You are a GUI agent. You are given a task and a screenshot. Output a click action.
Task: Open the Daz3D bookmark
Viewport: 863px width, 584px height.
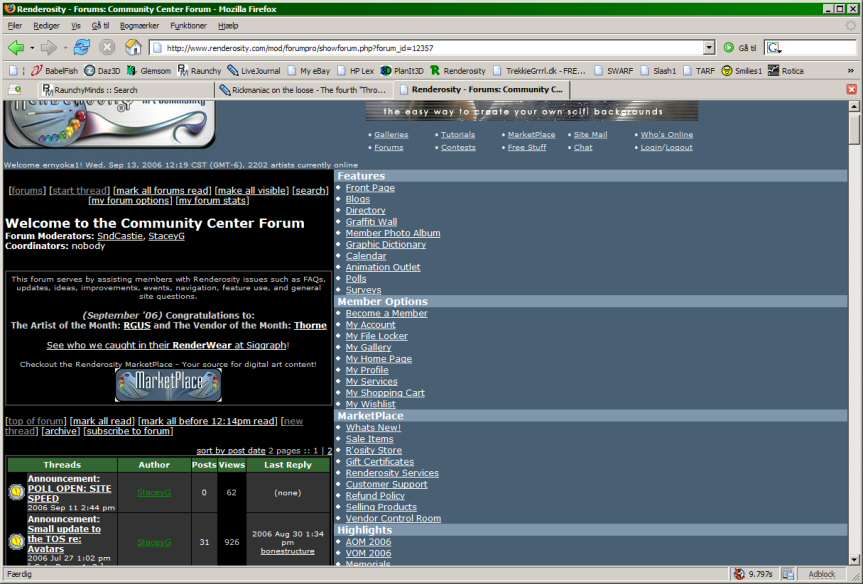click(x=102, y=70)
